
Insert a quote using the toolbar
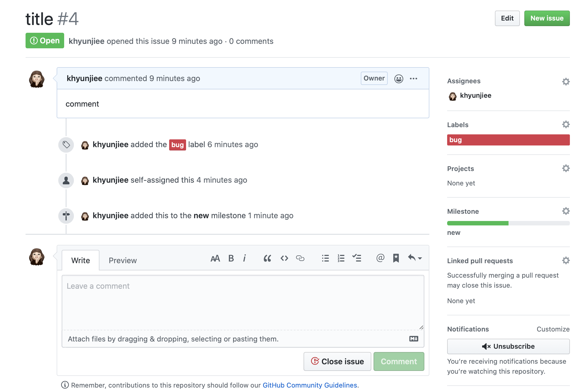pos(267,258)
